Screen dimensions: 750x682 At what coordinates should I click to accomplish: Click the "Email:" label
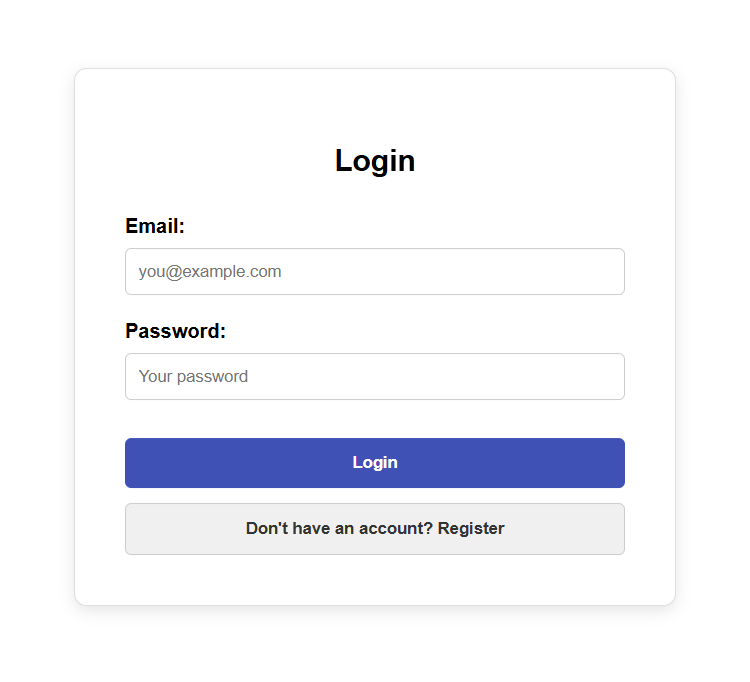click(155, 227)
